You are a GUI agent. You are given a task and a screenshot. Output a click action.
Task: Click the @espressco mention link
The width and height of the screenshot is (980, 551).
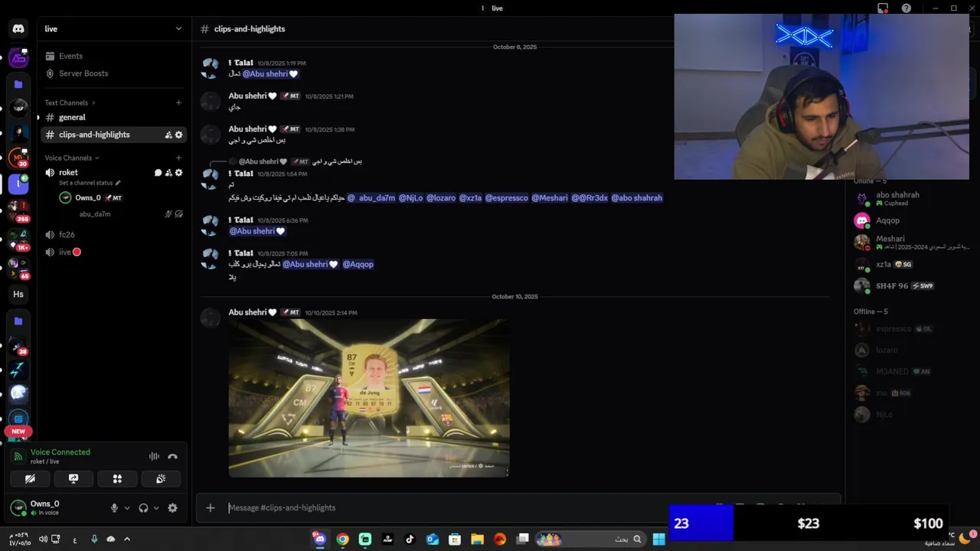pos(506,197)
